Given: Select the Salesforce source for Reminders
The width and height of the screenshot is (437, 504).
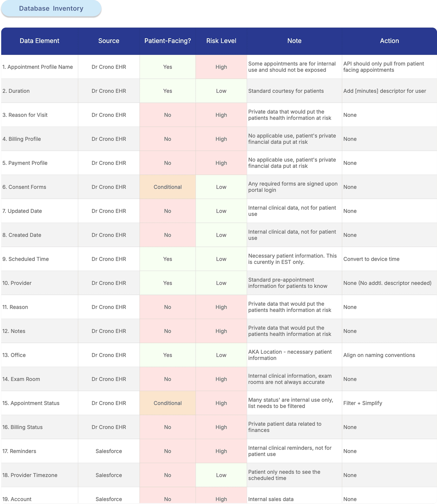Looking at the screenshot, I should coord(109,451).
